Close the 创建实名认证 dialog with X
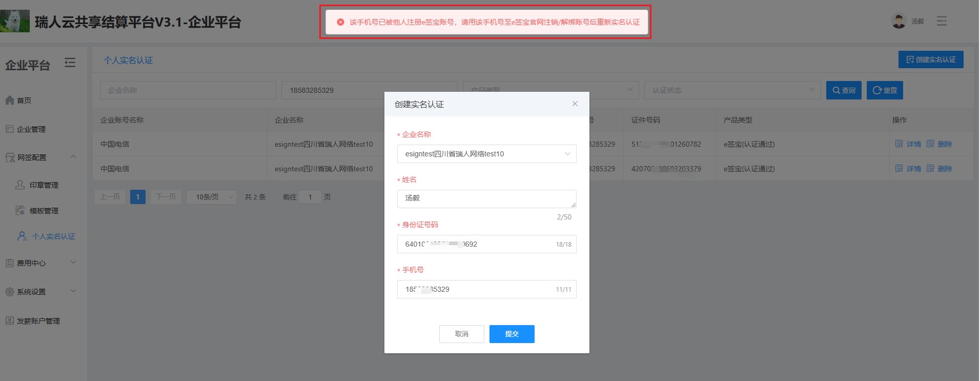 point(575,104)
